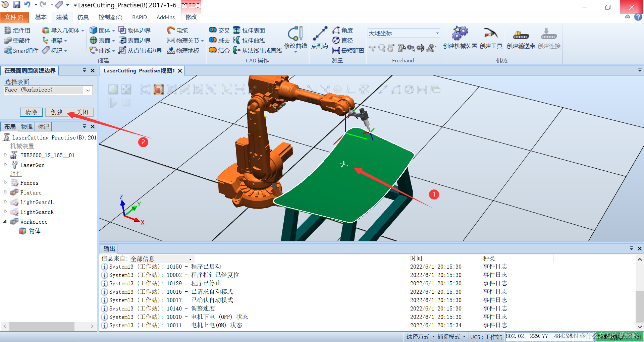Open Smart组件 smart component tool
The width and height of the screenshot is (644, 342).
pos(21,51)
